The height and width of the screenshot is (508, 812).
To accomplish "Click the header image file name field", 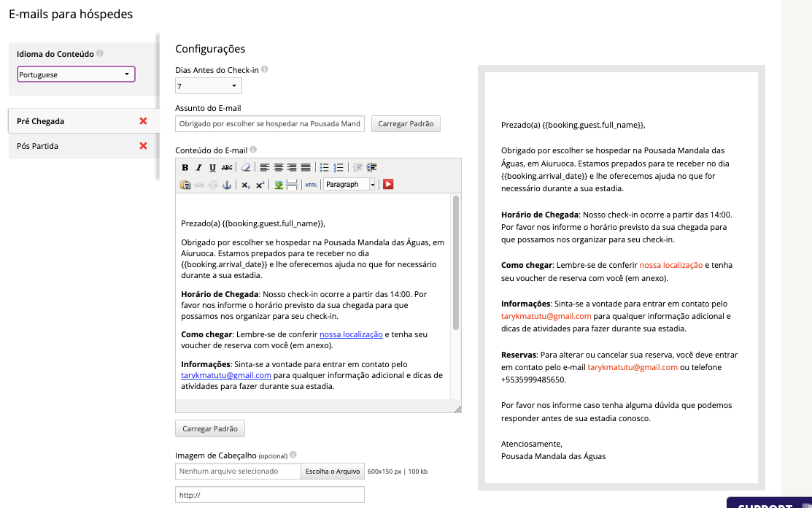I will 239,472.
